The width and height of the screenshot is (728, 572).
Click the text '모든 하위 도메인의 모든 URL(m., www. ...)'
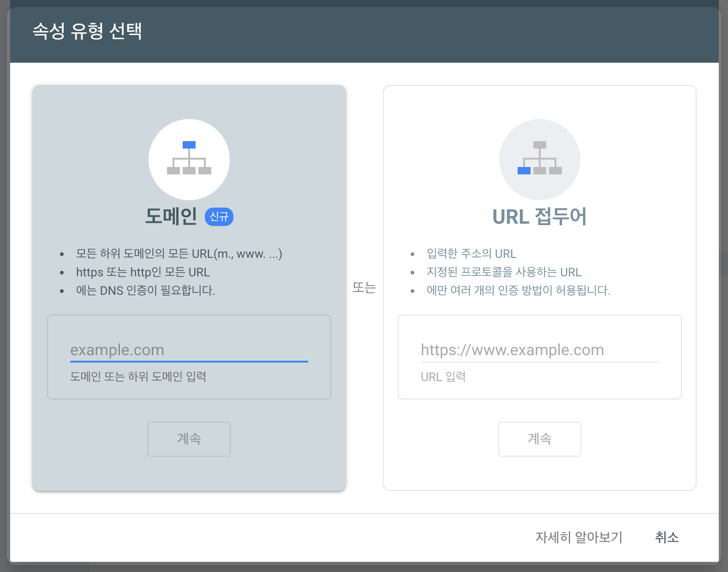tap(179, 254)
